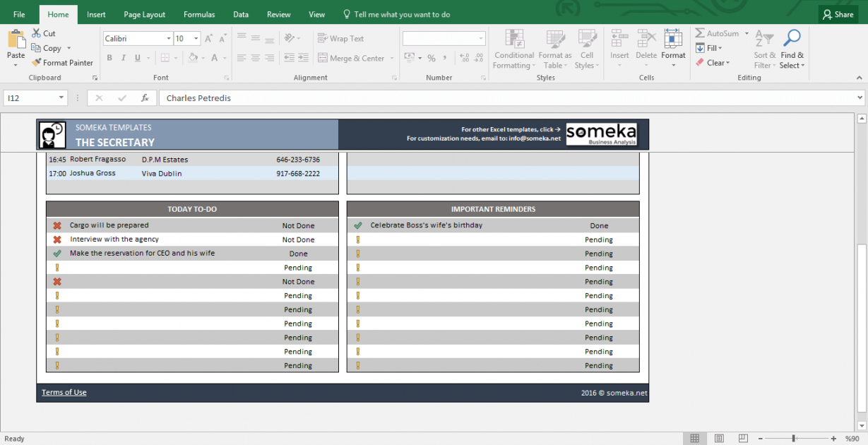Toggle Bold formatting
The height and width of the screenshot is (445, 868).
pyautogui.click(x=109, y=58)
